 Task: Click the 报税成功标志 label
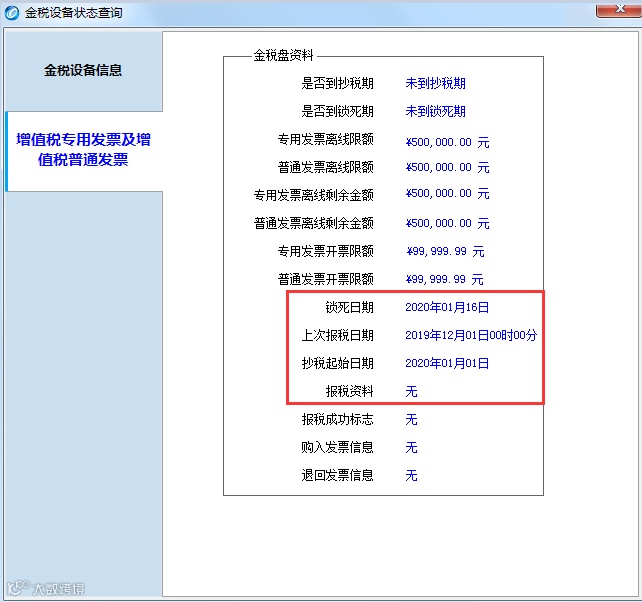337,419
